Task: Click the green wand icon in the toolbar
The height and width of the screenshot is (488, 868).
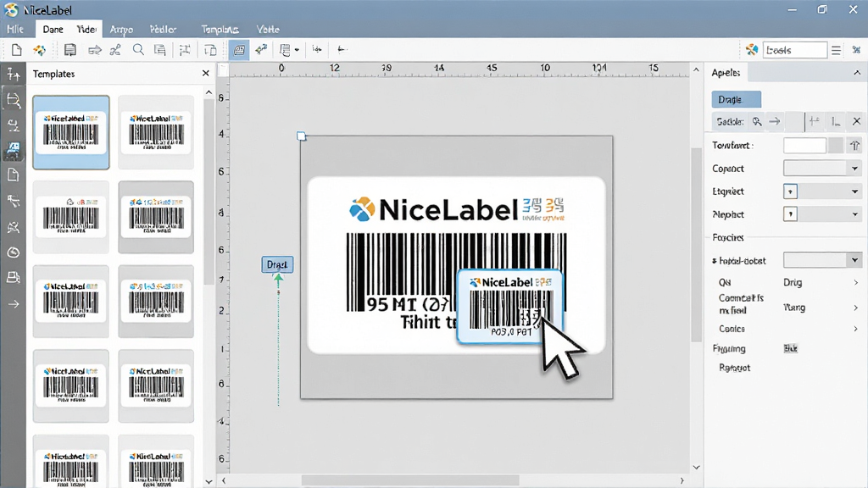Action: tap(261, 50)
